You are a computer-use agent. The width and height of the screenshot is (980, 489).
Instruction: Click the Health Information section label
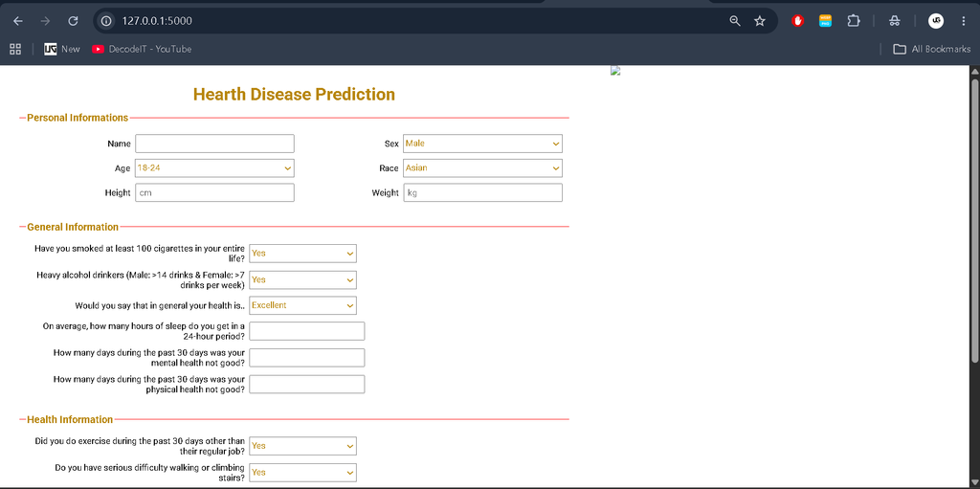[x=70, y=419]
